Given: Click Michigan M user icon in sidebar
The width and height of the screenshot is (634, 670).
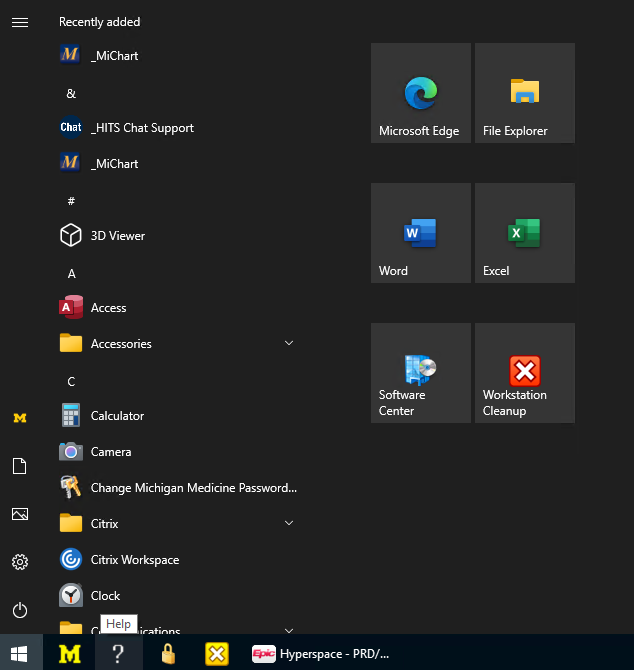Looking at the screenshot, I should click(20, 417).
